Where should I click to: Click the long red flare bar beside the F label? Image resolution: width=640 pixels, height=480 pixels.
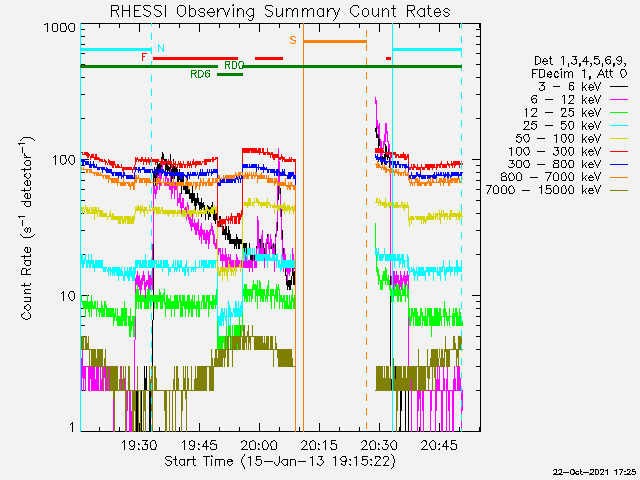pos(195,58)
